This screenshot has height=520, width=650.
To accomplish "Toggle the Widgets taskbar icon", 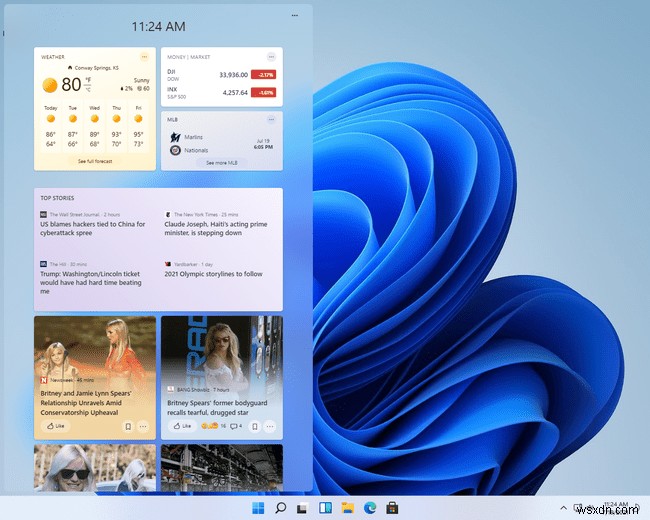I will click(325, 508).
